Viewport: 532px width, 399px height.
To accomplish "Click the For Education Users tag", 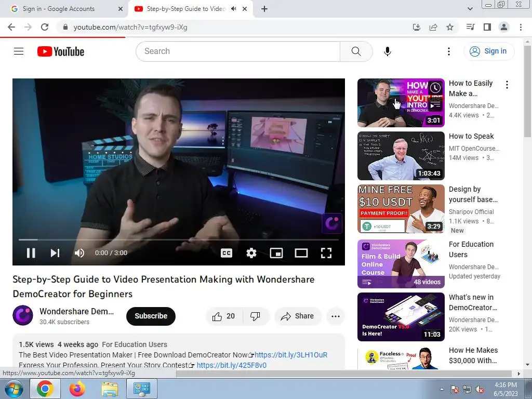I will (135, 344).
